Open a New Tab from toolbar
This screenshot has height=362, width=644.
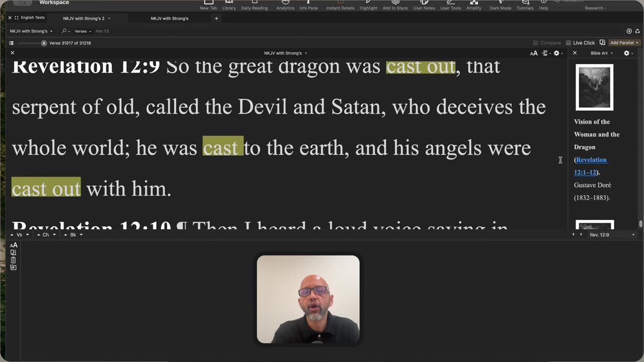208,5
